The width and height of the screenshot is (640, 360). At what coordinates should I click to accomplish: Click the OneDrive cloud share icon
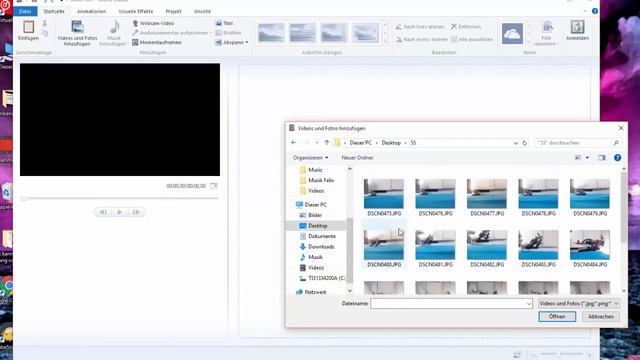click(x=512, y=33)
